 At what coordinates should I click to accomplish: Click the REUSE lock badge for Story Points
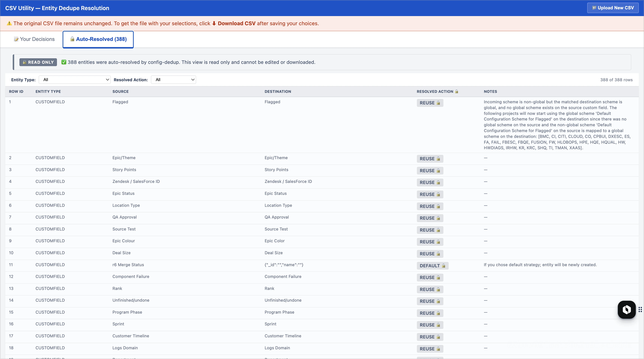click(430, 171)
